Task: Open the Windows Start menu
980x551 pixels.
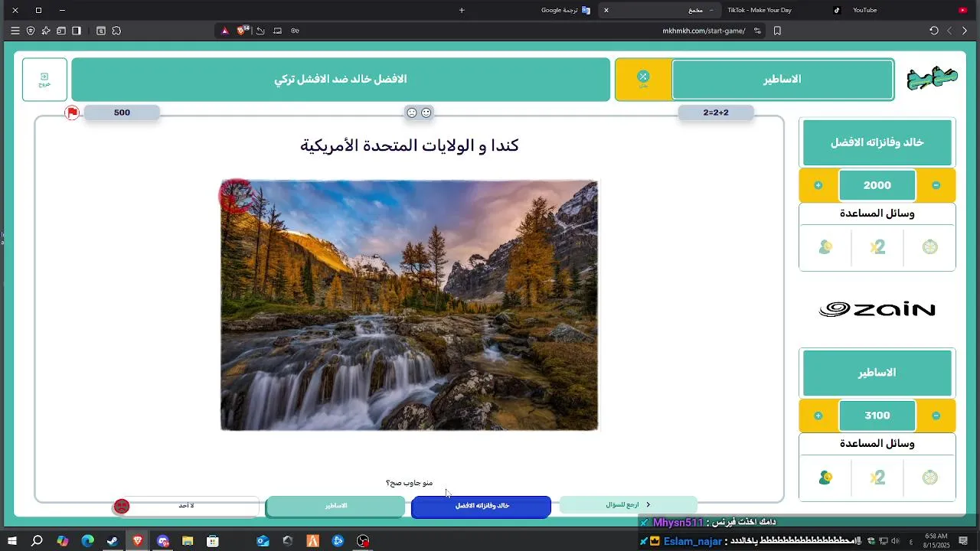Action: 12,541
